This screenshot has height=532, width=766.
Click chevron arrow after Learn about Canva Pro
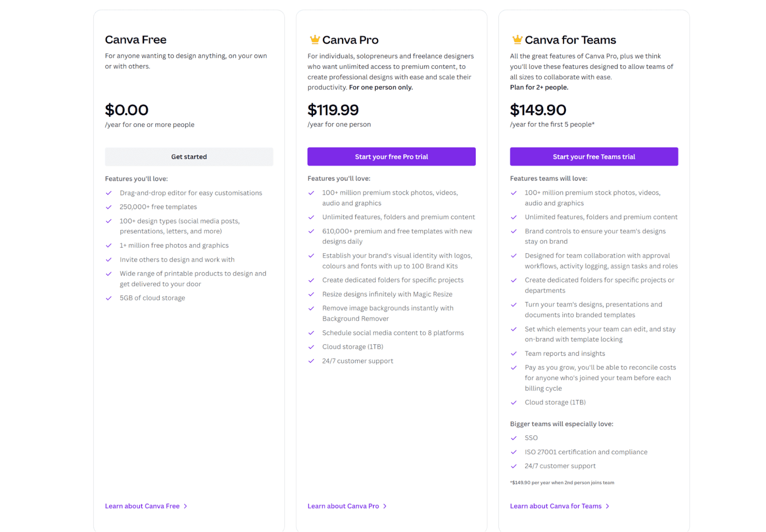point(385,506)
